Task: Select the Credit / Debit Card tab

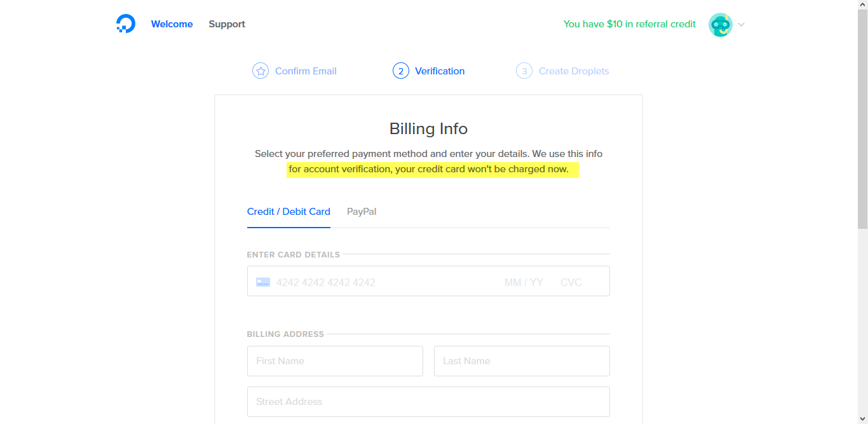Action: pos(288,212)
